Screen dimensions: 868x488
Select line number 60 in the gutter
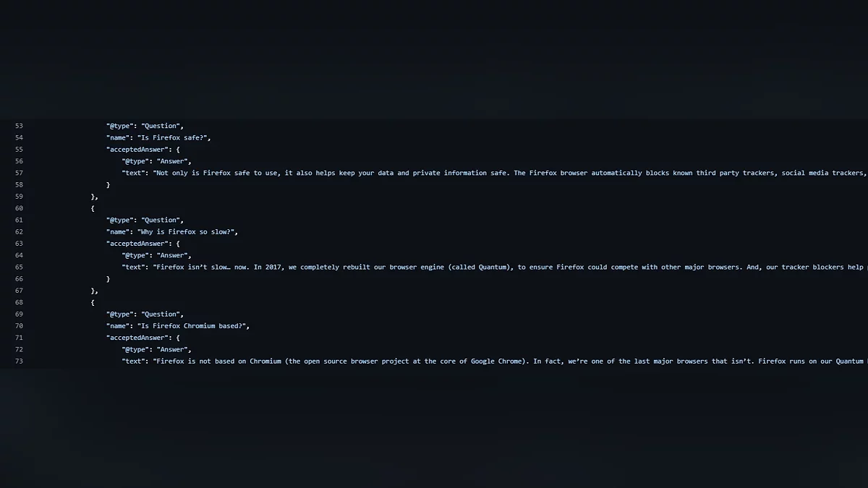pyautogui.click(x=19, y=208)
